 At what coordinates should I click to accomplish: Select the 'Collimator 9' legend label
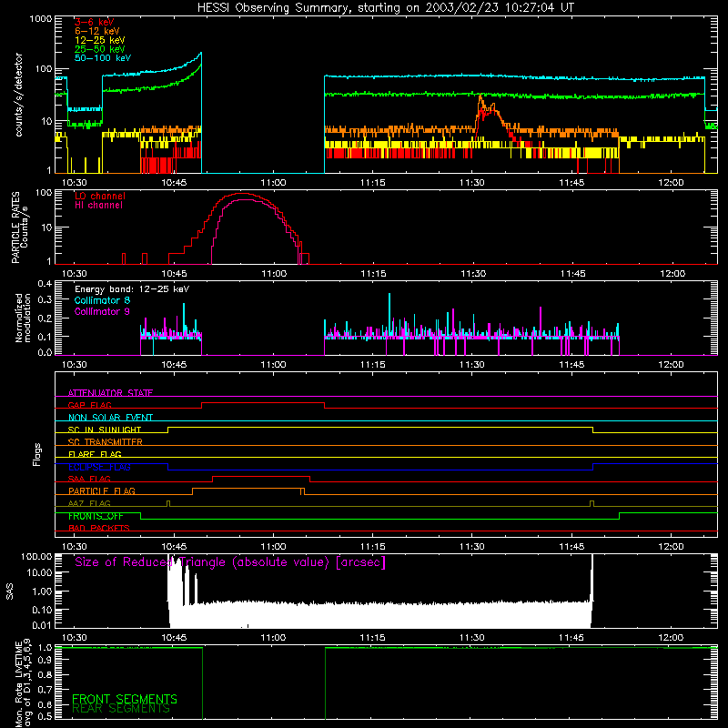click(102, 311)
